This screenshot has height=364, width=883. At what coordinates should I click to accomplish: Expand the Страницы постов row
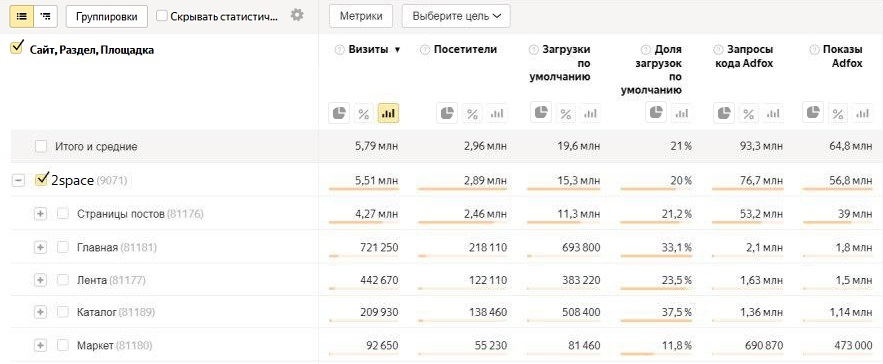[x=40, y=214]
